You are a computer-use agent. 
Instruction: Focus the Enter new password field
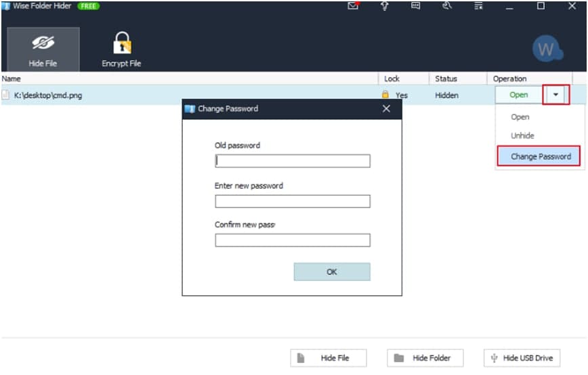coord(293,201)
